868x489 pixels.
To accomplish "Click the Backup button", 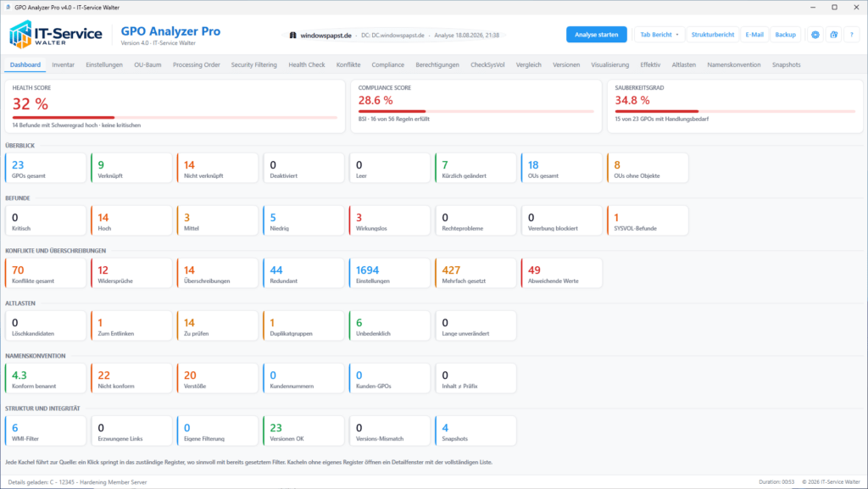I will click(785, 34).
